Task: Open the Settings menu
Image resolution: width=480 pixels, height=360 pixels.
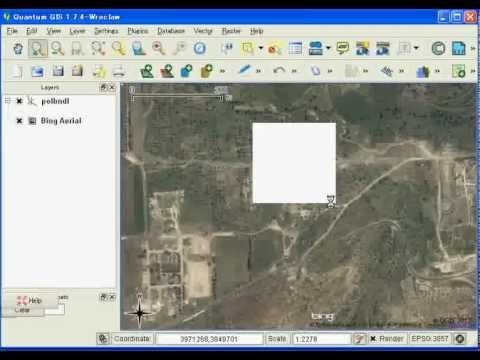Action: 106,31
